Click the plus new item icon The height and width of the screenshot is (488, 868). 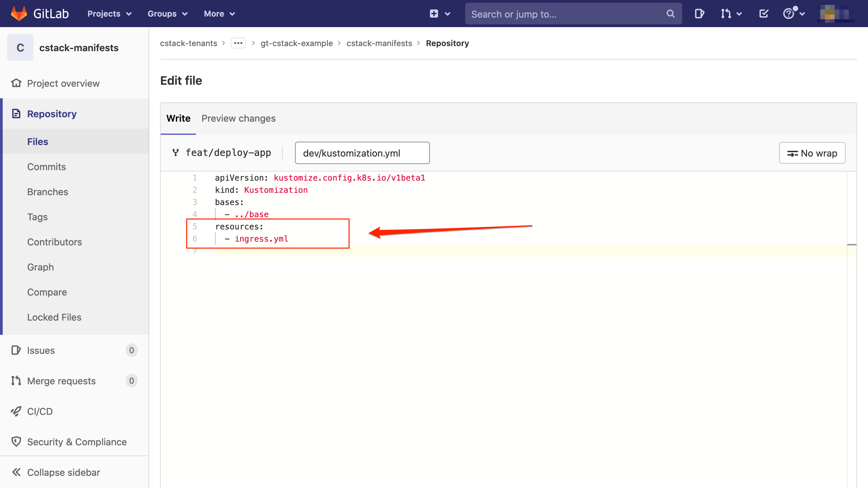(434, 14)
